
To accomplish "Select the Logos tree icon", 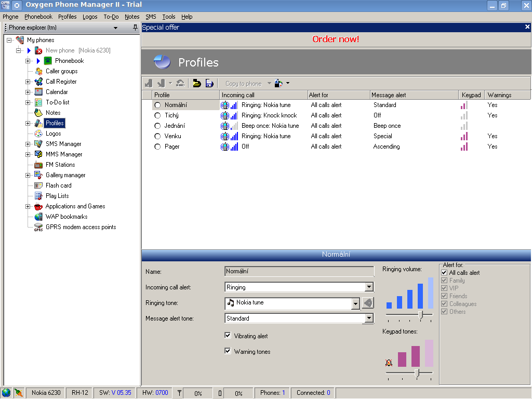I will [38, 134].
